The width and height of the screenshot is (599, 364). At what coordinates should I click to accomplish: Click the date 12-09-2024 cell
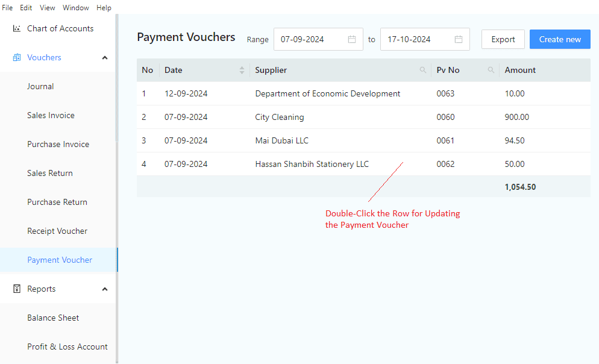pos(186,93)
